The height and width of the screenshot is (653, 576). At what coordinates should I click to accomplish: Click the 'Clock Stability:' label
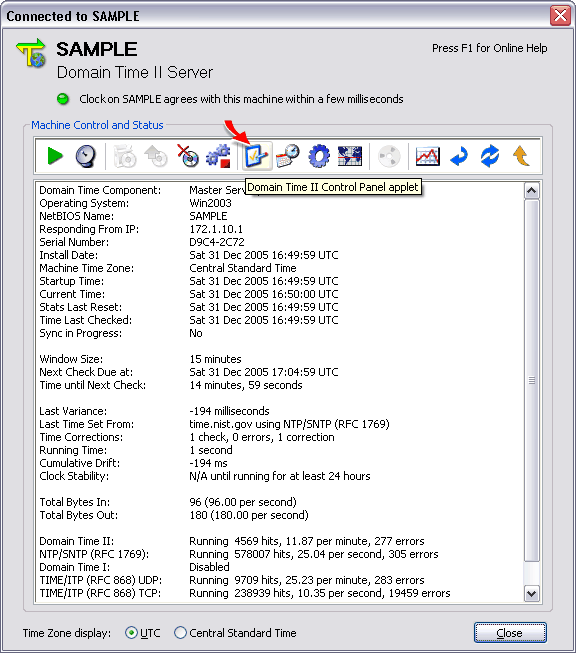pyautogui.click(x=74, y=476)
